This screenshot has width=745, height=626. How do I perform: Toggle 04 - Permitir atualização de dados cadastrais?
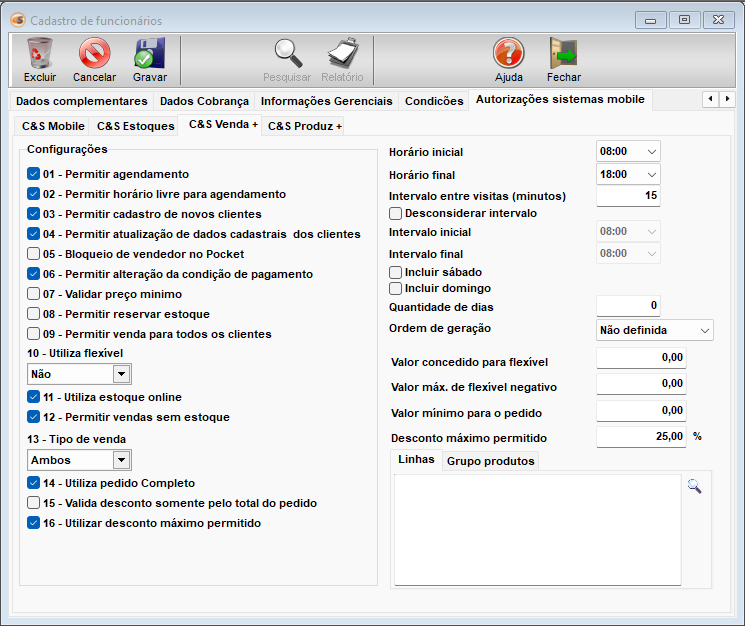(x=33, y=234)
